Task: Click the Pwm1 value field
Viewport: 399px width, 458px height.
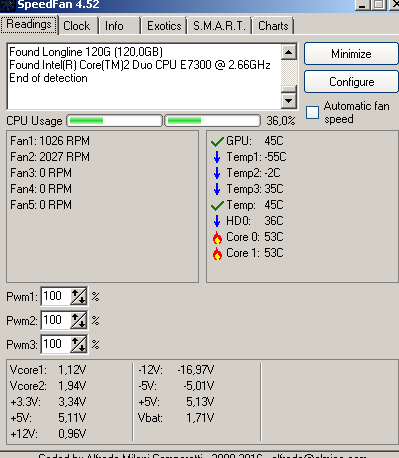Action: [x=56, y=296]
